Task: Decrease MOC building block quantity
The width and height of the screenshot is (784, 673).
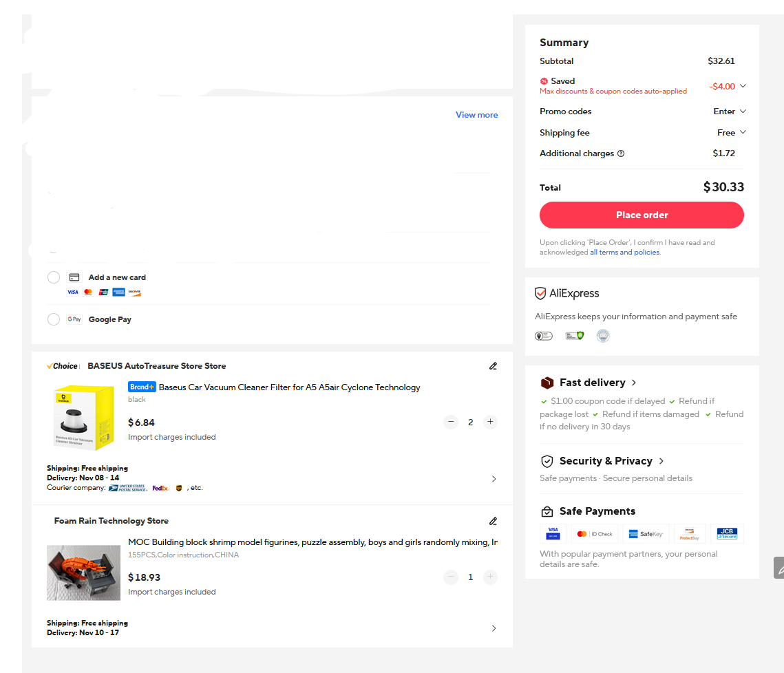Action: coord(450,577)
